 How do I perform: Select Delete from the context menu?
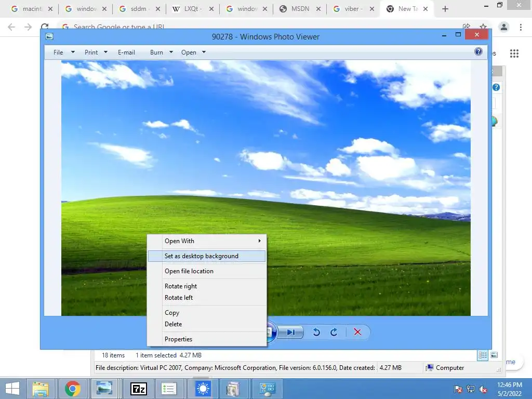point(207,324)
